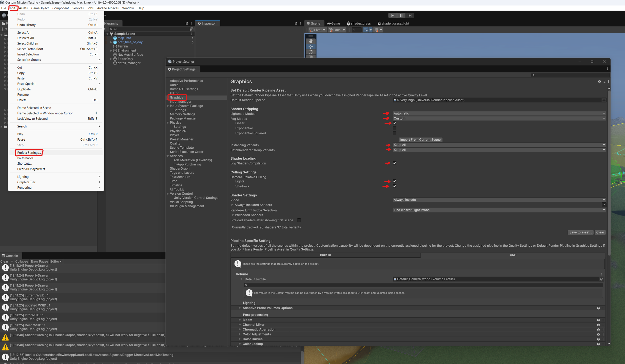625x364 pixels.
Task: Open the Instancing Variants dropdown
Action: pos(499,145)
